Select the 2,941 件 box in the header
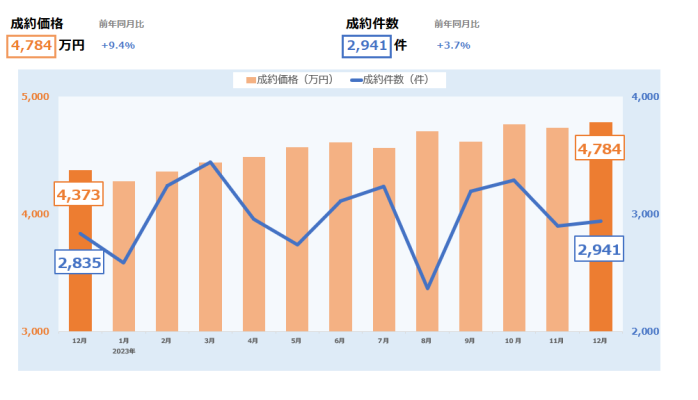The height and width of the screenshot is (400, 698). pos(367,45)
